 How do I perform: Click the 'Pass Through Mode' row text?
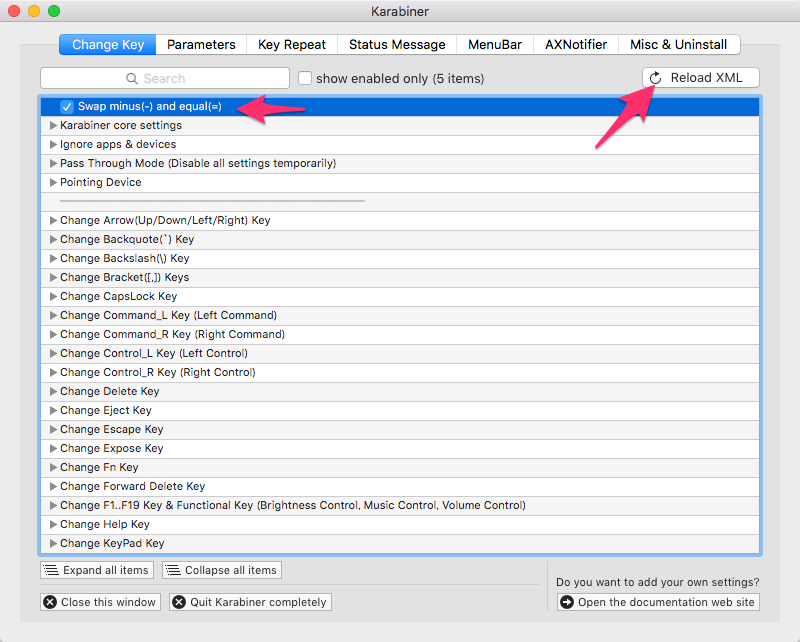pyautogui.click(x=198, y=163)
